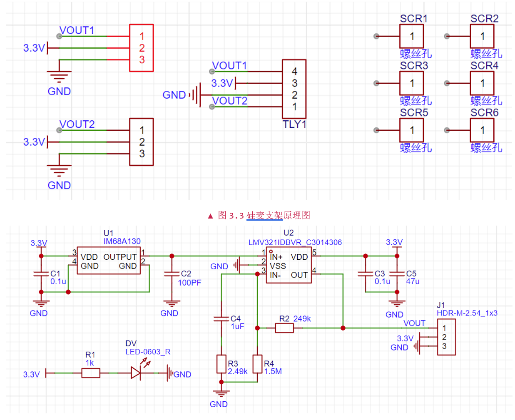
Task: Select capacitor C4 1uF symbol
Action: pos(221,319)
